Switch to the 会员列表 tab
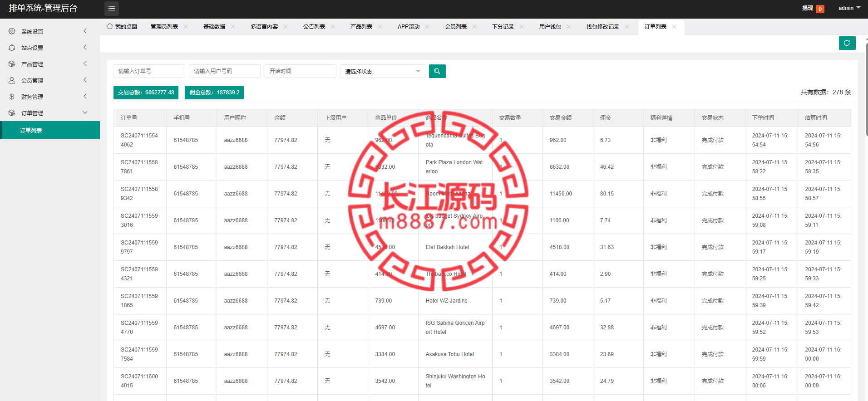The height and width of the screenshot is (401, 868). click(x=456, y=27)
